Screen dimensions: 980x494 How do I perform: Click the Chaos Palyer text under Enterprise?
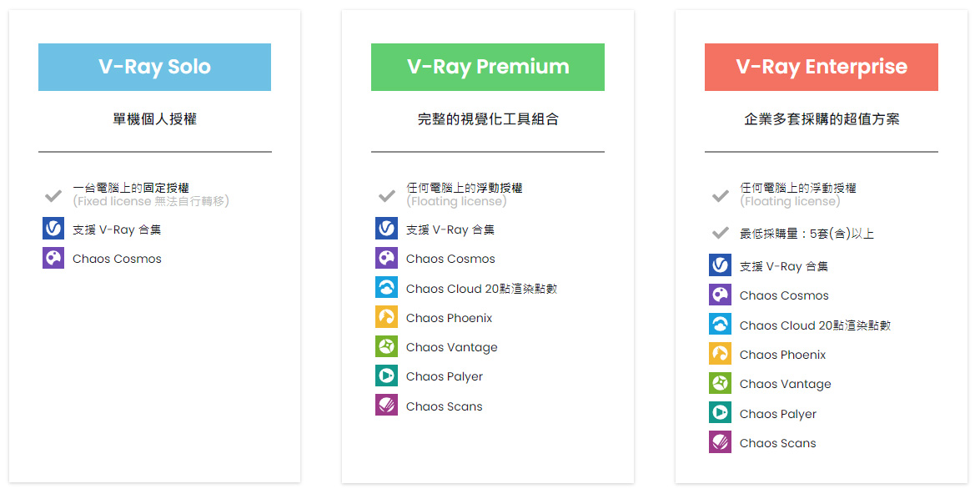click(777, 414)
